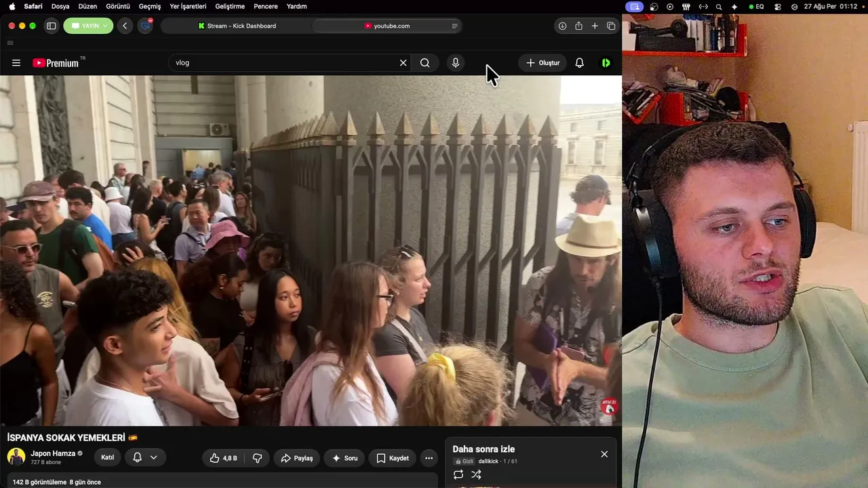Open the Dosya menu
868x488 pixels.
click(x=60, y=6)
